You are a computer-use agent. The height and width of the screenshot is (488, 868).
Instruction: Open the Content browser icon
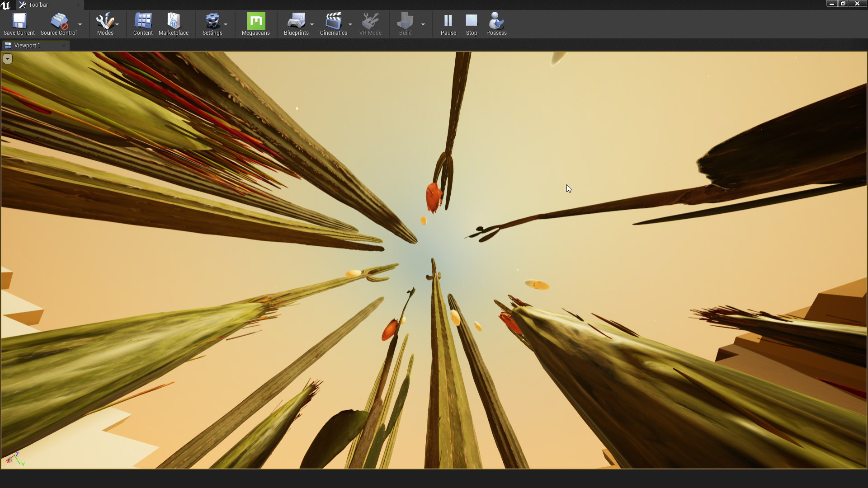point(143,21)
